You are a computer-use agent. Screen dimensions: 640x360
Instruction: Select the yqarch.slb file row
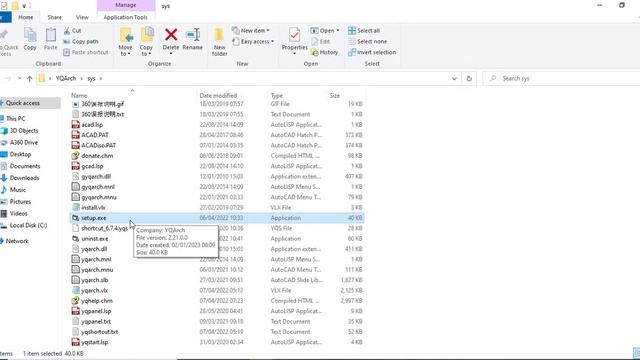(217, 280)
